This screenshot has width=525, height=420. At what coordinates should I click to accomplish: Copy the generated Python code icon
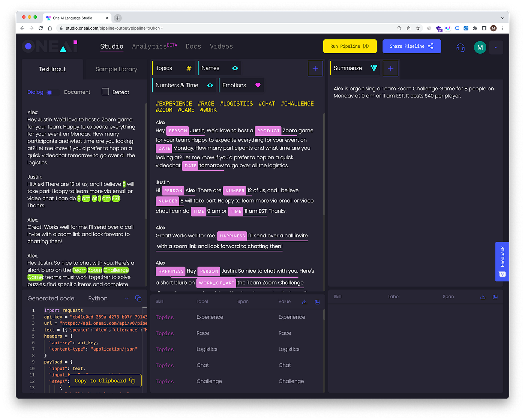tap(138, 298)
